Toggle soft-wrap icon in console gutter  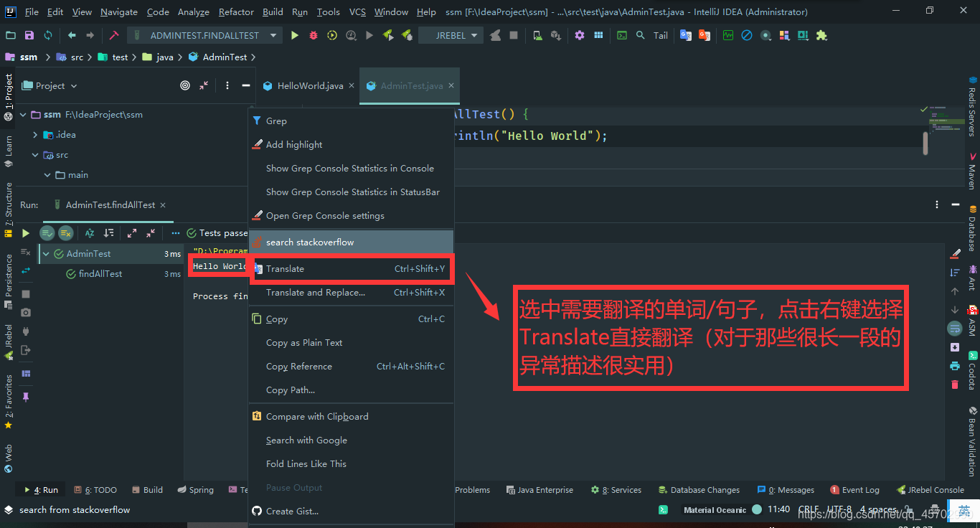coord(955,329)
